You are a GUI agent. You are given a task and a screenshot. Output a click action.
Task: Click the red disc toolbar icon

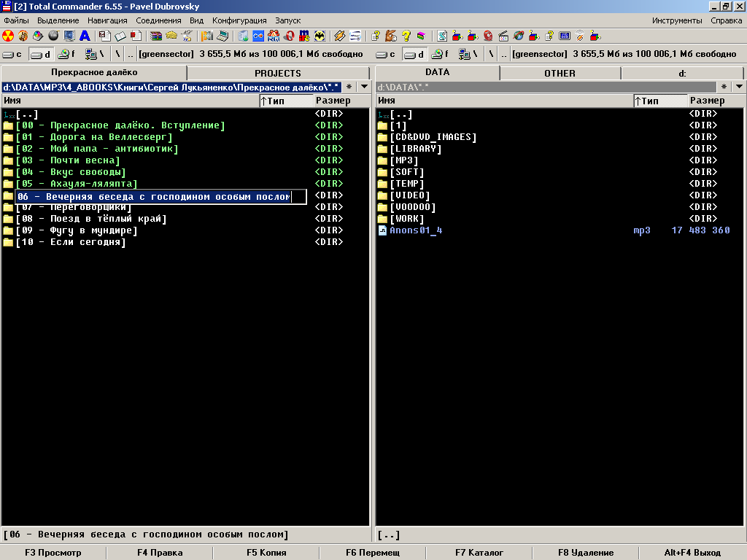click(x=488, y=36)
